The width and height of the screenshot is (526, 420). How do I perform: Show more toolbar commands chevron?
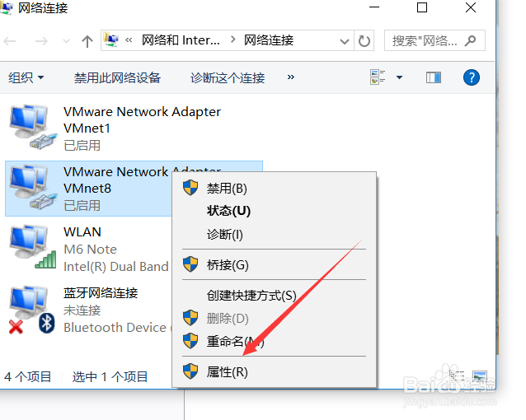click(x=291, y=77)
